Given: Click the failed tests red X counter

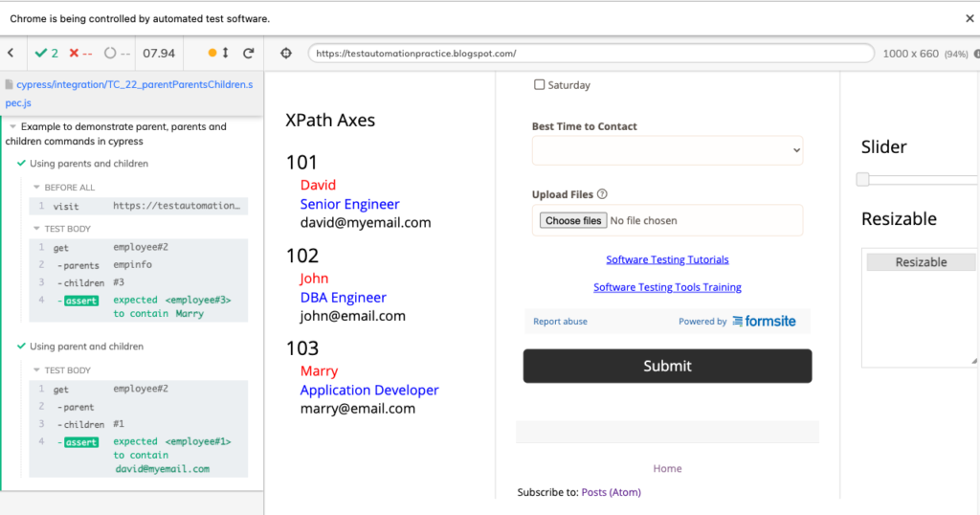Looking at the screenshot, I should coord(80,53).
